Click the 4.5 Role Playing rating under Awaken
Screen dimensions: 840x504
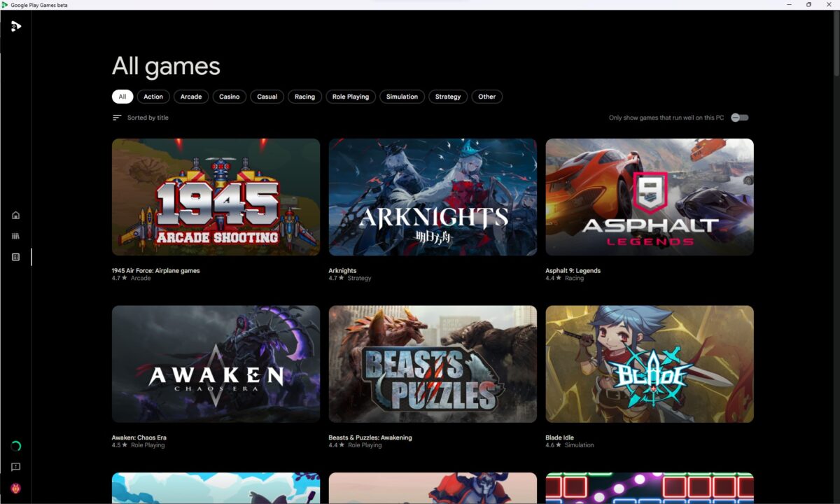[x=138, y=445]
